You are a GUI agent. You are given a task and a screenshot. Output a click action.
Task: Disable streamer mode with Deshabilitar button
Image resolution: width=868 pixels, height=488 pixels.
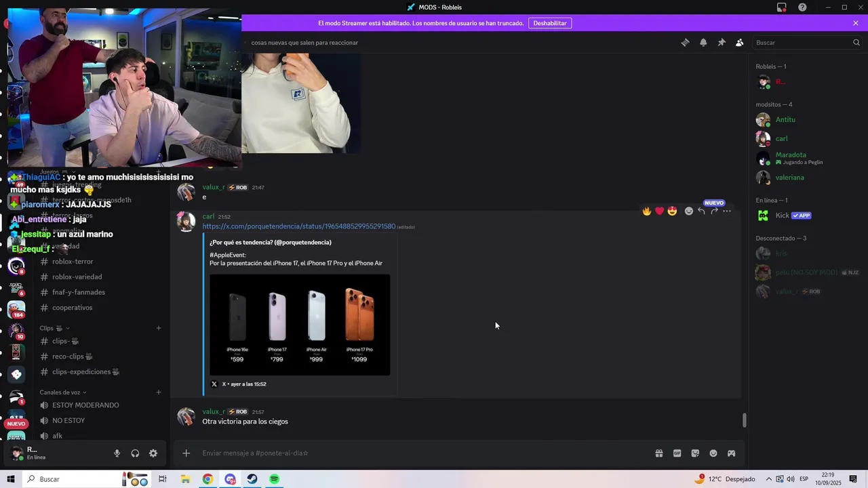click(x=550, y=23)
